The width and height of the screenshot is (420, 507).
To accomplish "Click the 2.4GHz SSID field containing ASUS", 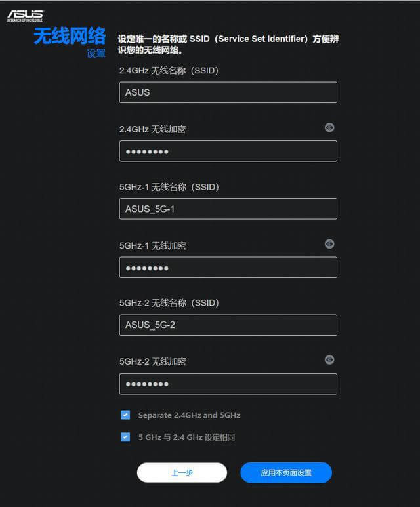I will point(228,92).
